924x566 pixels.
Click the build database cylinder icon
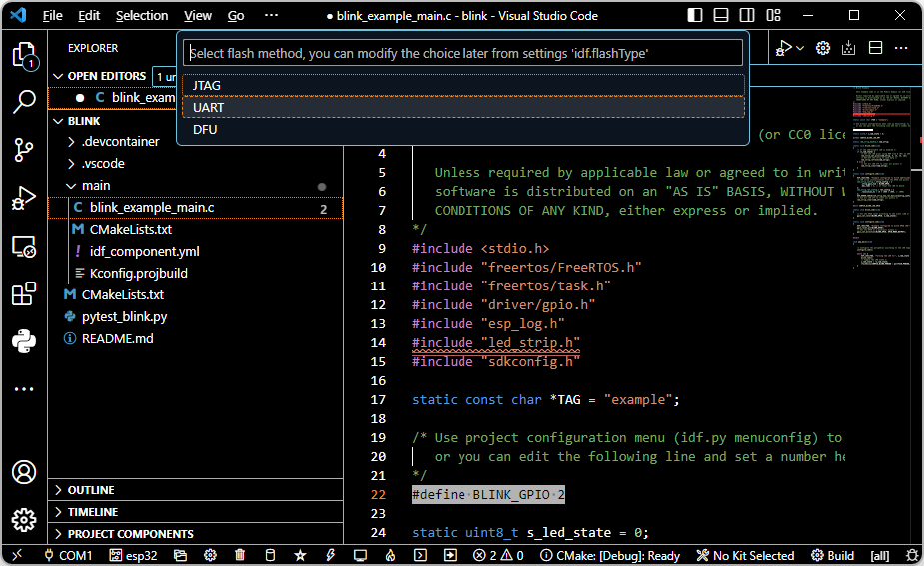270,555
